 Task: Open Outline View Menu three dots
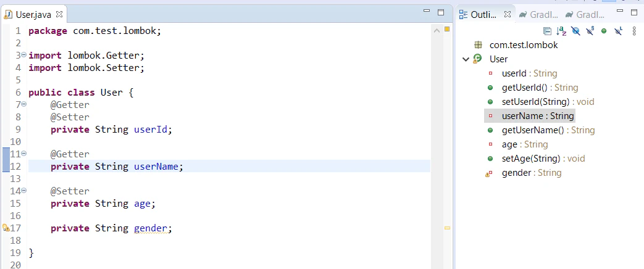tap(633, 31)
